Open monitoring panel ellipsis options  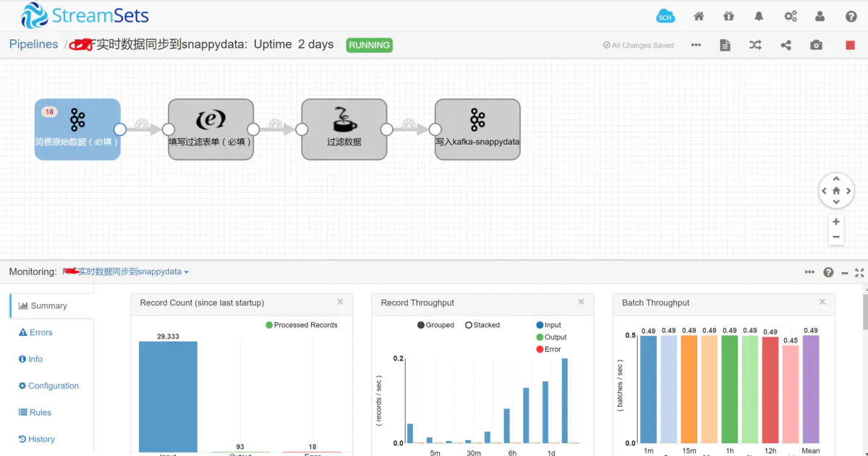pyautogui.click(x=809, y=272)
